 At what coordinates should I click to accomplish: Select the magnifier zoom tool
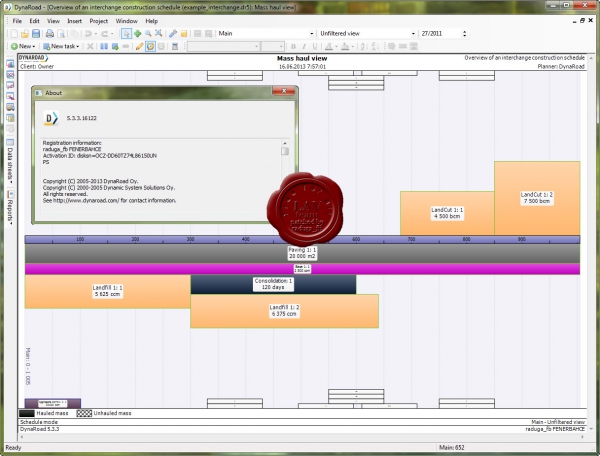pyautogui.click(x=148, y=34)
